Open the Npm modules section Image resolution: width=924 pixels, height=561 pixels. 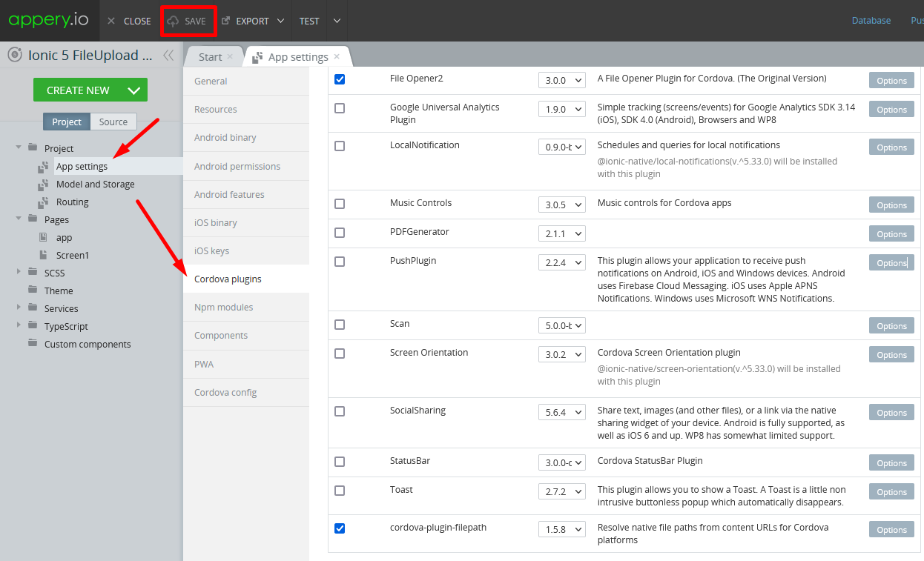[246, 308]
